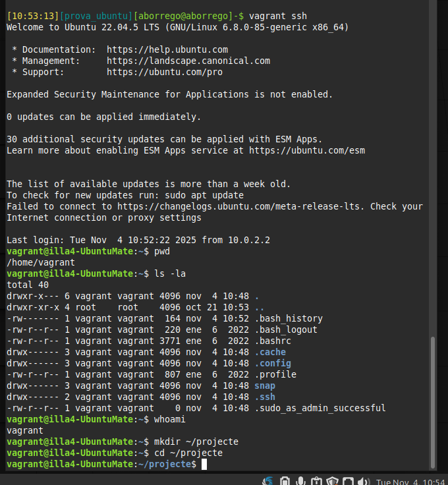Click the shield security tray icon
448x485 pixels.
[333, 481]
